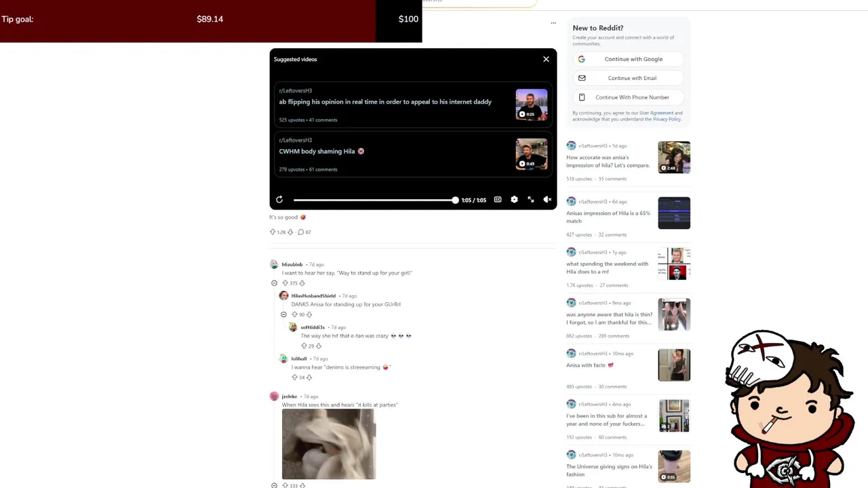Continue with Email sign-in
This screenshot has height=488, width=868.
[628, 78]
